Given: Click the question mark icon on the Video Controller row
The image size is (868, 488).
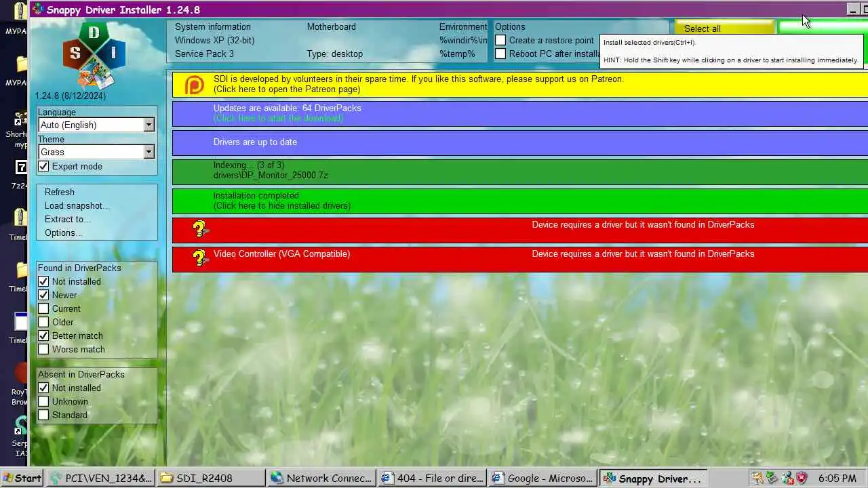Looking at the screenshot, I should pyautogui.click(x=199, y=258).
